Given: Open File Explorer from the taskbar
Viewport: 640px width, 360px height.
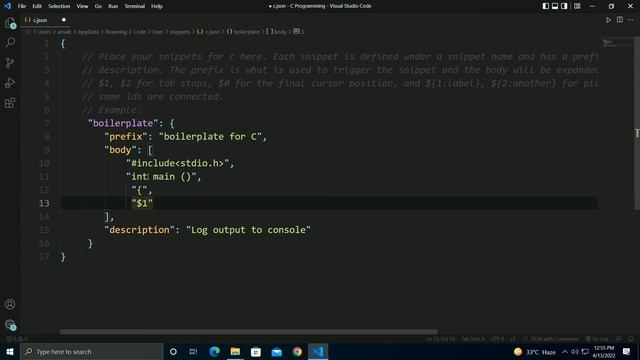Looking at the screenshot, I should (x=235, y=352).
